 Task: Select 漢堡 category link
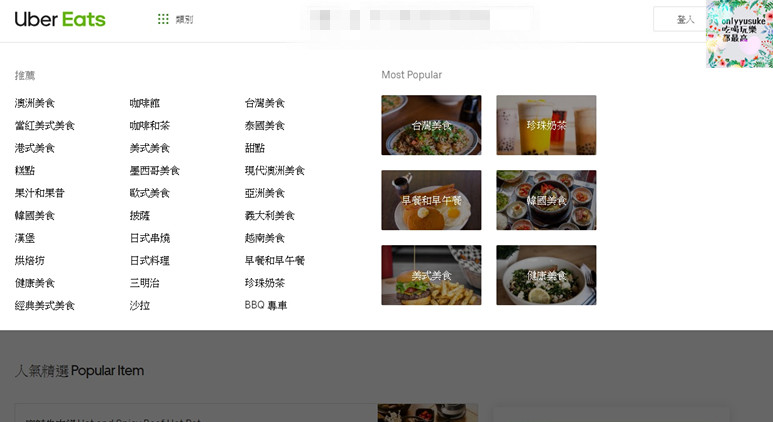pyautogui.click(x=25, y=238)
